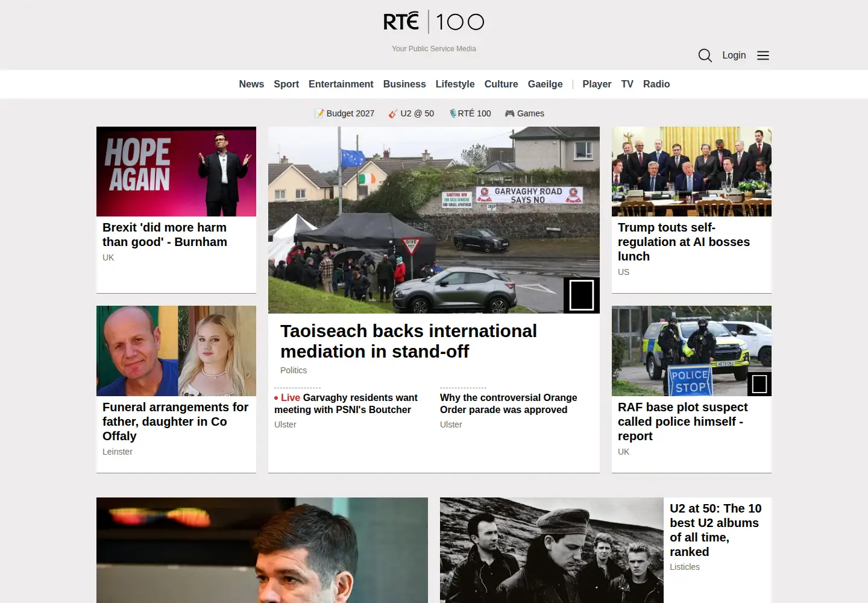Open Trump touts self-regulation AI headline
868x603 pixels.
[x=684, y=242]
